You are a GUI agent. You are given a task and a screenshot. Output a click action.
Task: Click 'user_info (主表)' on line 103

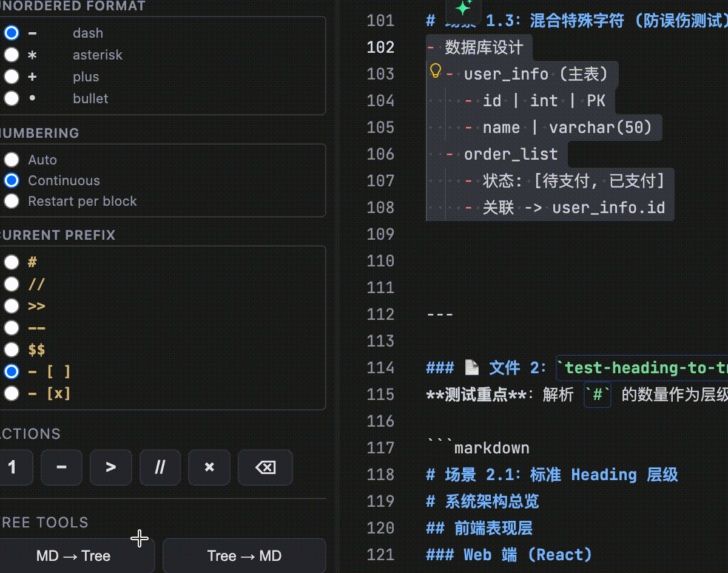[x=536, y=74]
